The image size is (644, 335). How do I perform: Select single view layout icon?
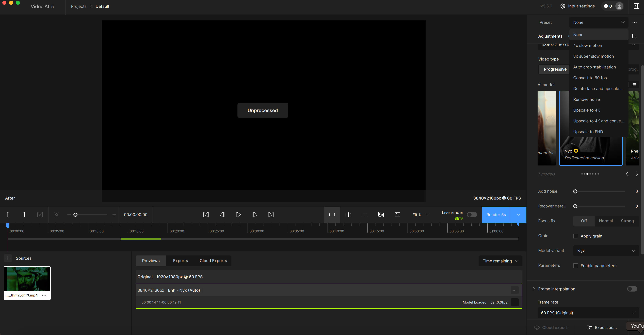pyautogui.click(x=332, y=215)
